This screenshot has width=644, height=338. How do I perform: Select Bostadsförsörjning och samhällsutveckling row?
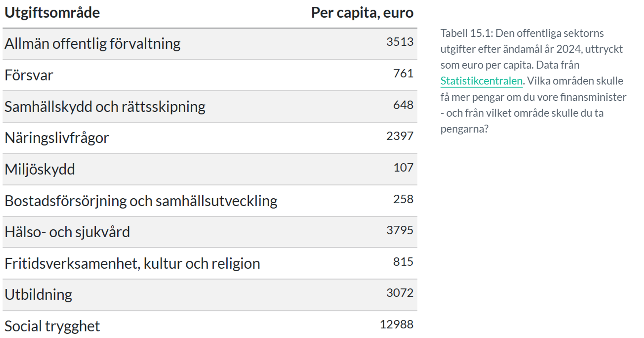[210, 201]
